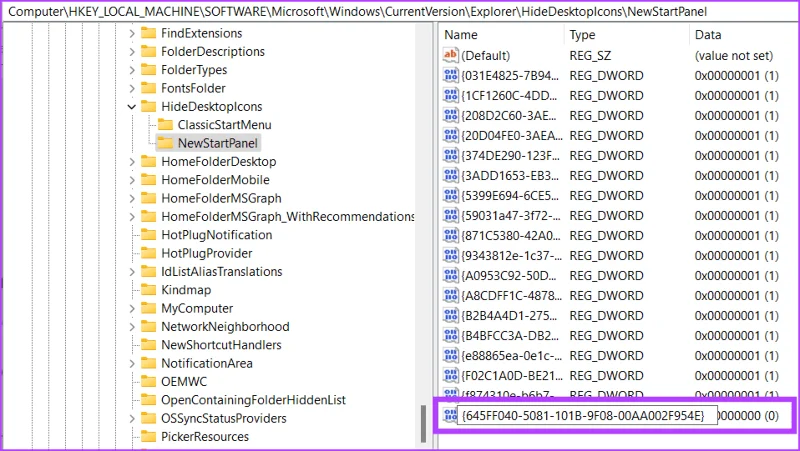Screen dimensions: 800x451
Task: Click the FolderDescriptions folder icon
Action: [148, 52]
